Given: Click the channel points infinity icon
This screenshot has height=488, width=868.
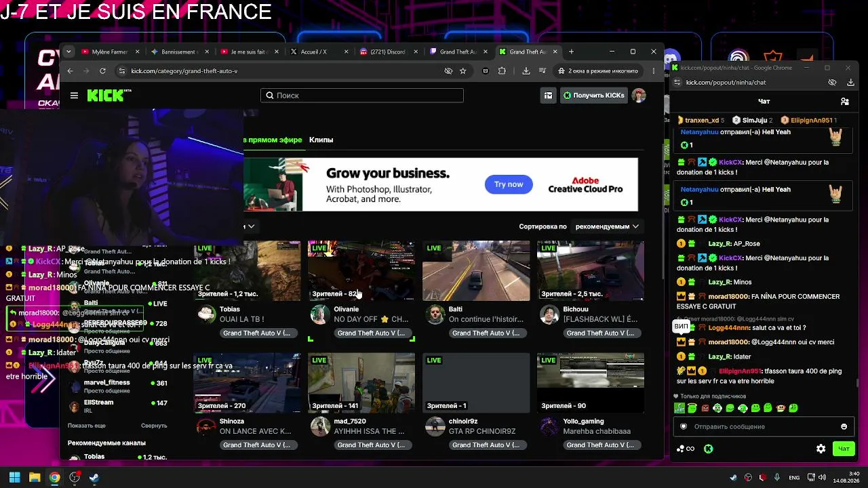Looking at the screenshot, I should [686, 449].
